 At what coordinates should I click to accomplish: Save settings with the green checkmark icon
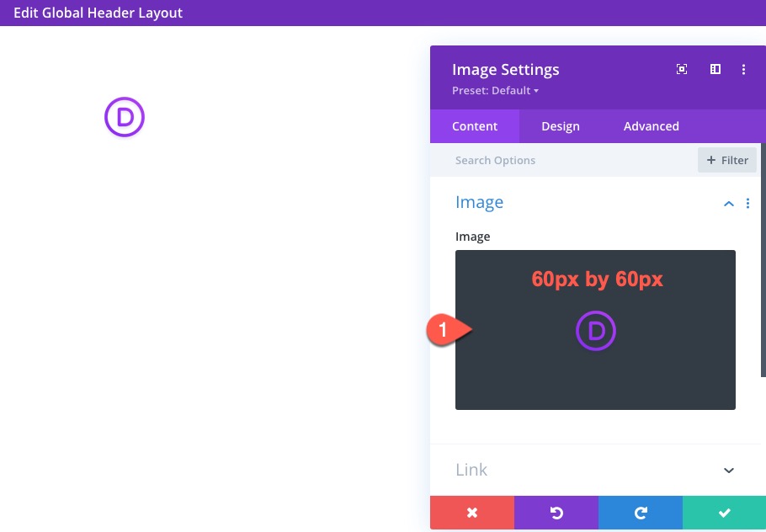(x=725, y=513)
